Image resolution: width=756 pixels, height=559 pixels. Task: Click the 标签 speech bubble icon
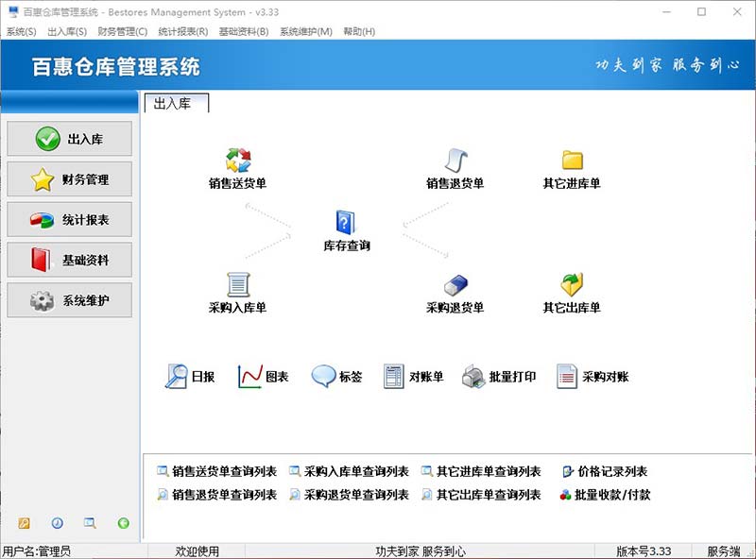[x=323, y=377]
